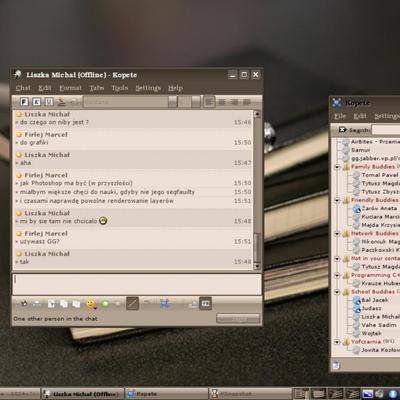Open the Tools menu
Screen dimensions: 400x400
120,88
